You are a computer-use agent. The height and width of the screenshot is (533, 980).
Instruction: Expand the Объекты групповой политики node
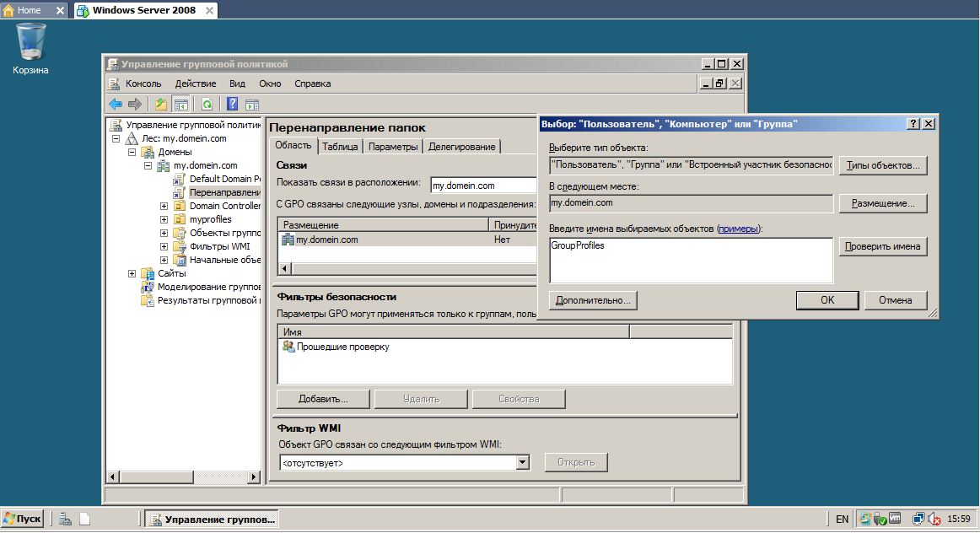tap(164, 233)
